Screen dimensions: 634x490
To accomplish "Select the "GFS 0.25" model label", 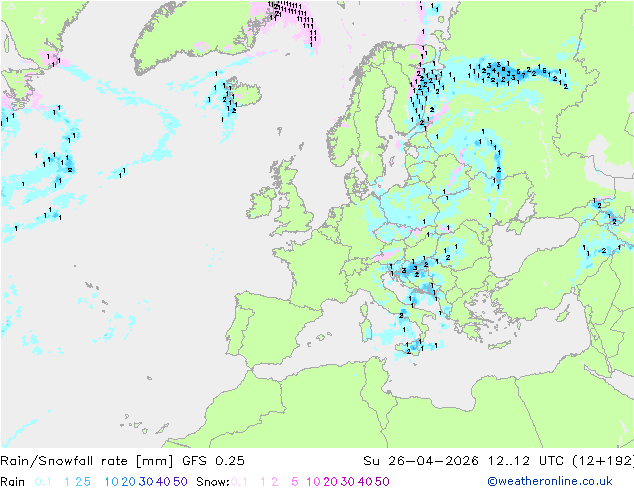I will pos(213,461).
